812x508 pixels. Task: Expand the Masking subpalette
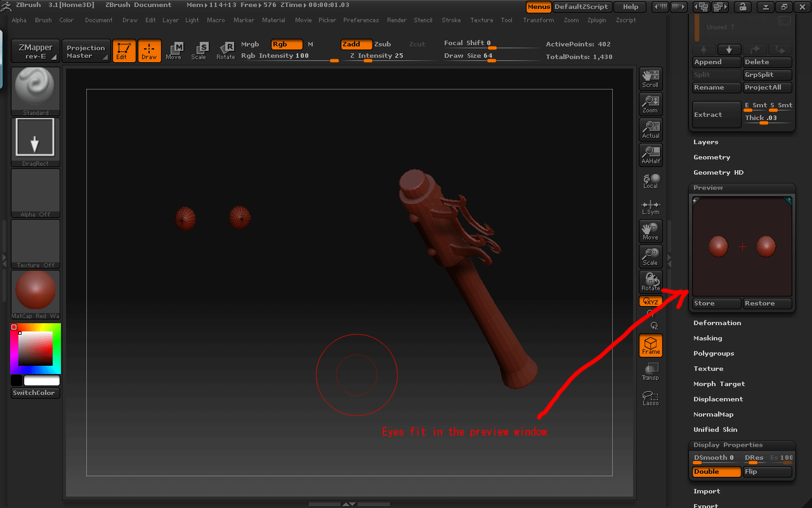coord(708,338)
